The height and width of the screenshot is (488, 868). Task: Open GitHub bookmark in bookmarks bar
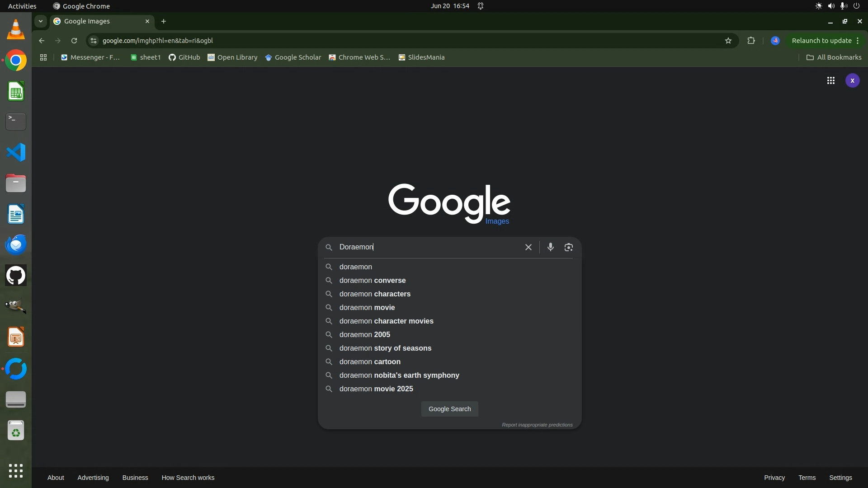click(184, 57)
